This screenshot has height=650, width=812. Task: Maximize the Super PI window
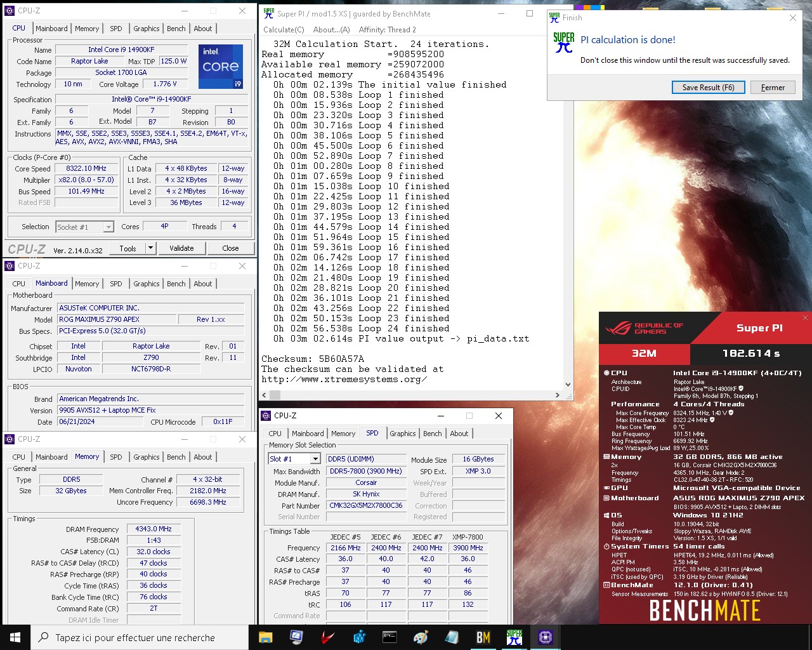point(530,13)
